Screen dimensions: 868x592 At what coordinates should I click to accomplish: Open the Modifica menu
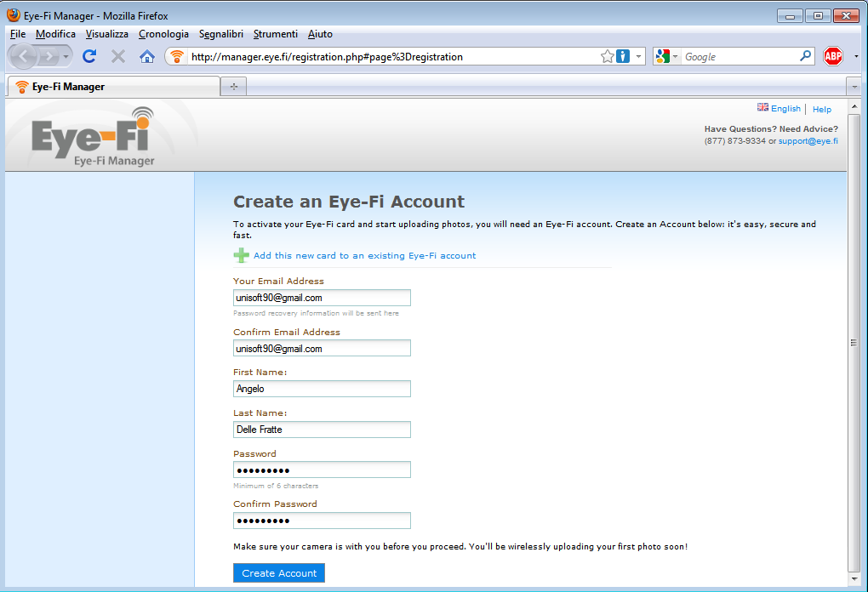point(55,34)
